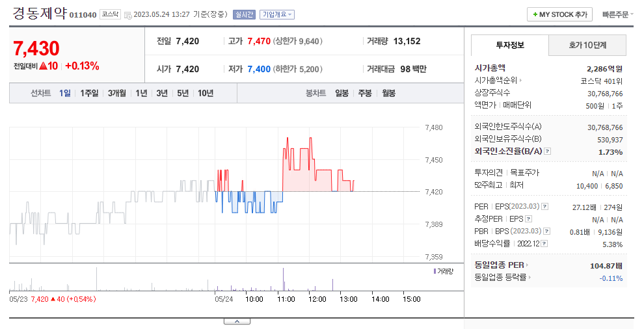Click the question-mark icon next to 외국인소진율(B/A)

pyautogui.click(x=547, y=151)
